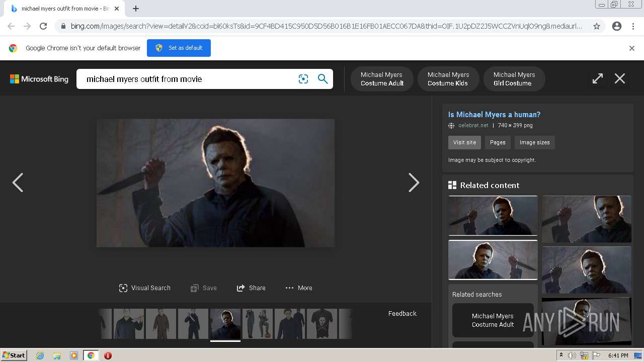Click the Image sizes button
This screenshot has height=362, width=644.
click(534, 142)
